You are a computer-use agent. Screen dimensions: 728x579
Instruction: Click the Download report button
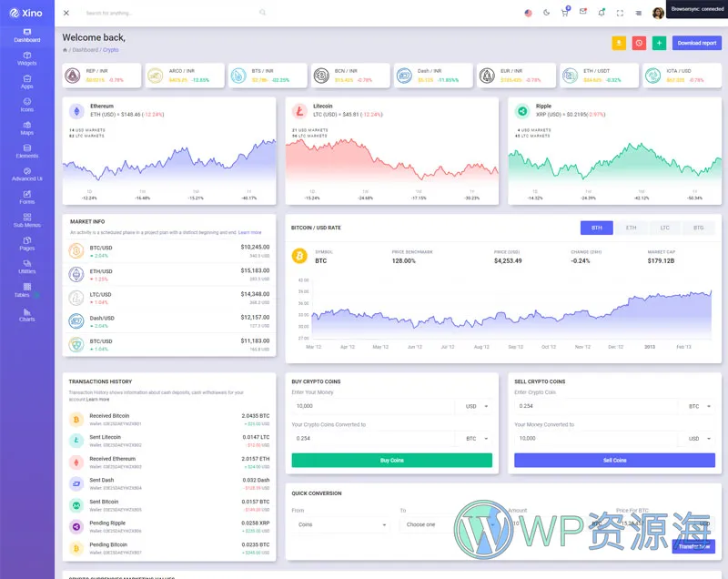tap(696, 43)
